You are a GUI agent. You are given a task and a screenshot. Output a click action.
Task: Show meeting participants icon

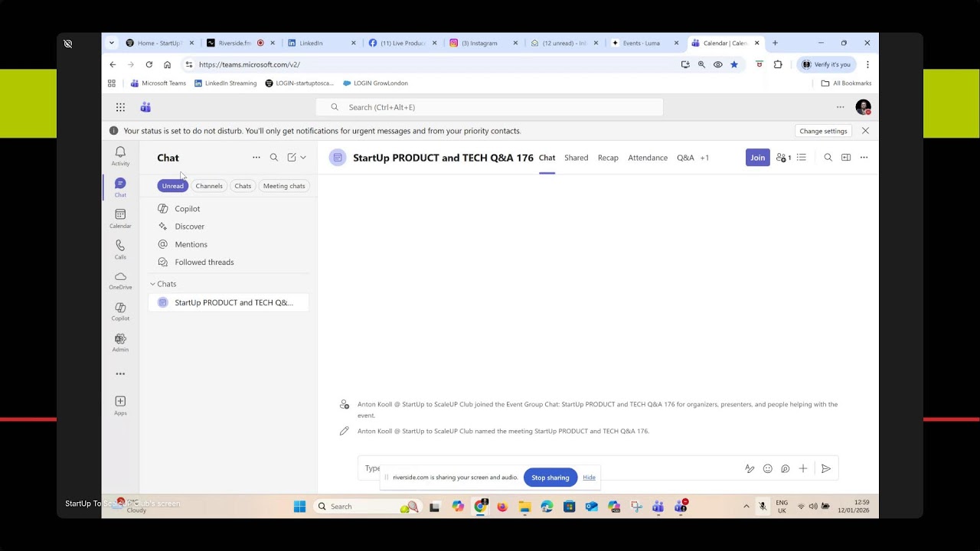click(783, 158)
